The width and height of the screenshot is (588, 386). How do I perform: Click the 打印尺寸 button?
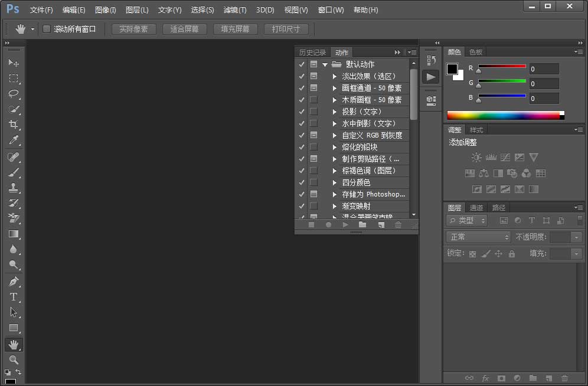coord(286,29)
